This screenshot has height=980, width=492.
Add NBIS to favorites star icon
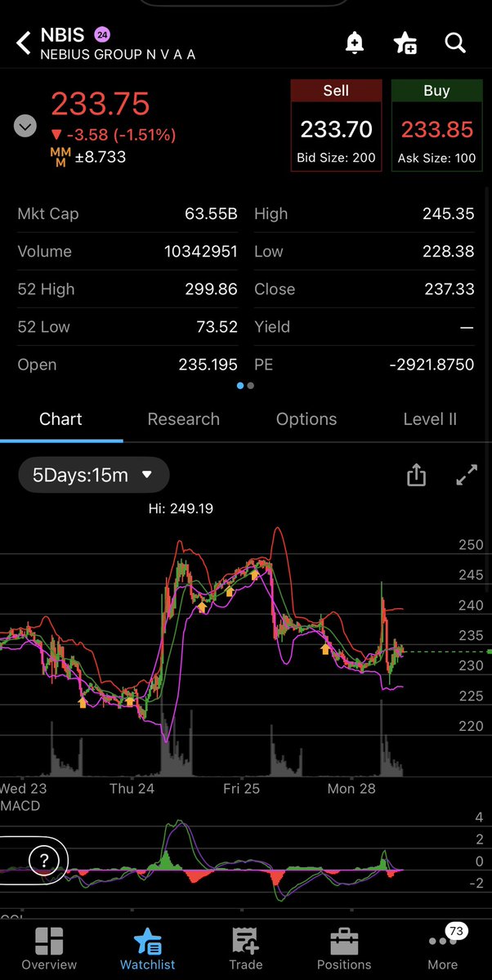click(x=405, y=43)
